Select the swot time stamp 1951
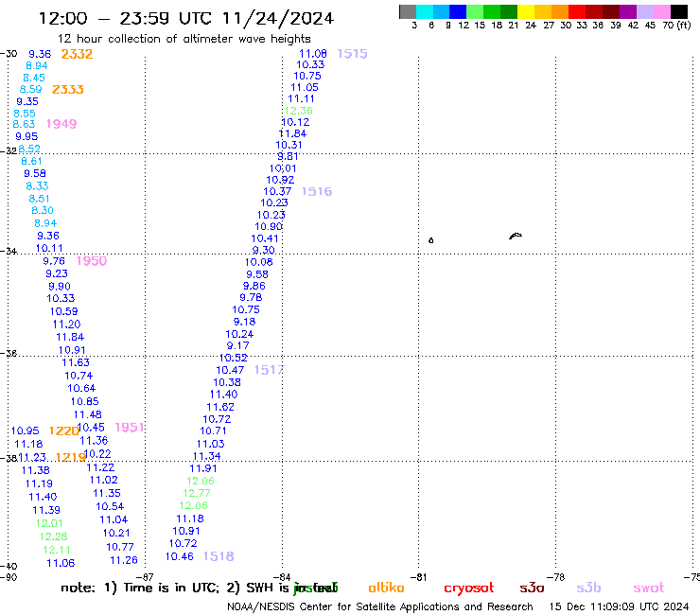Screen dimensions: 700x615 pos(130,428)
